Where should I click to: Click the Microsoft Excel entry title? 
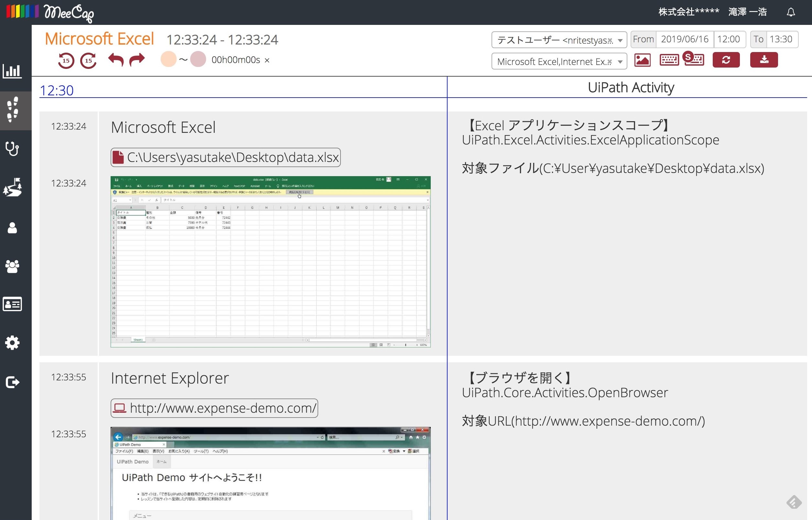click(163, 127)
